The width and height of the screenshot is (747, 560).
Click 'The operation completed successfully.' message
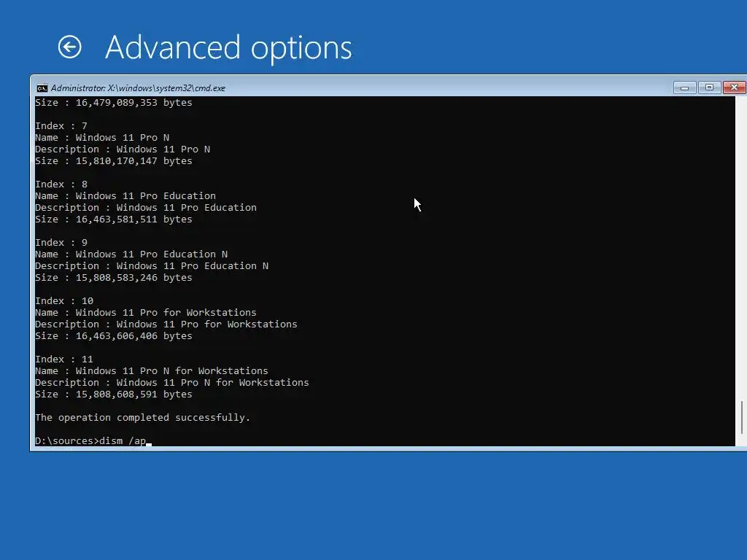click(142, 418)
